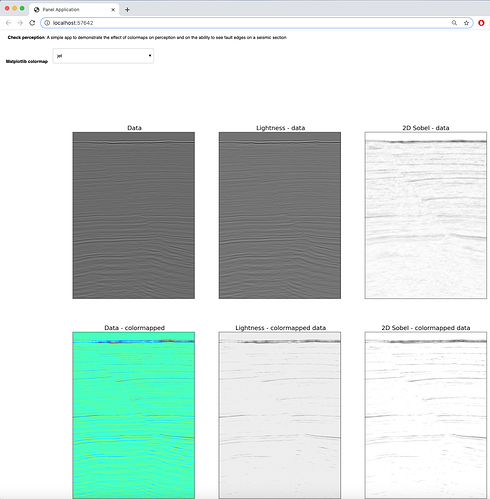Reload the page with refresh icon
This screenshot has height=499, width=490.
pos(32,23)
